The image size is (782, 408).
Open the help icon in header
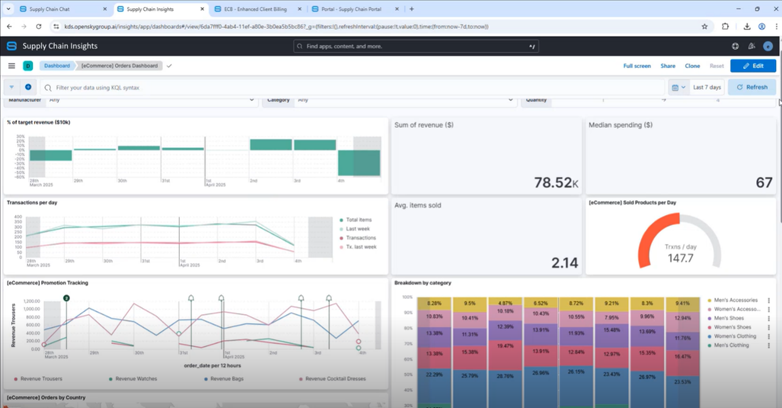point(735,46)
